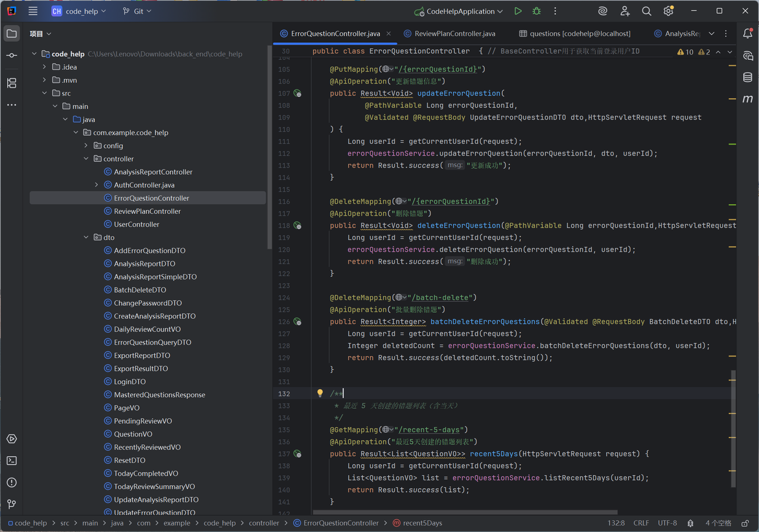Switch to questions [codehelp@localhost] tab
This screenshot has height=532, width=759.
(574, 34)
